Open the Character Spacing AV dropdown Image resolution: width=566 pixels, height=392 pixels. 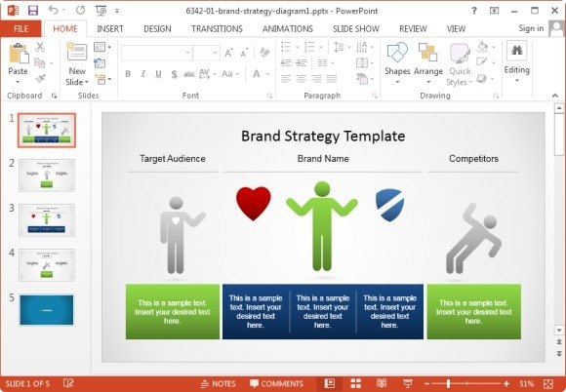click(x=207, y=74)
